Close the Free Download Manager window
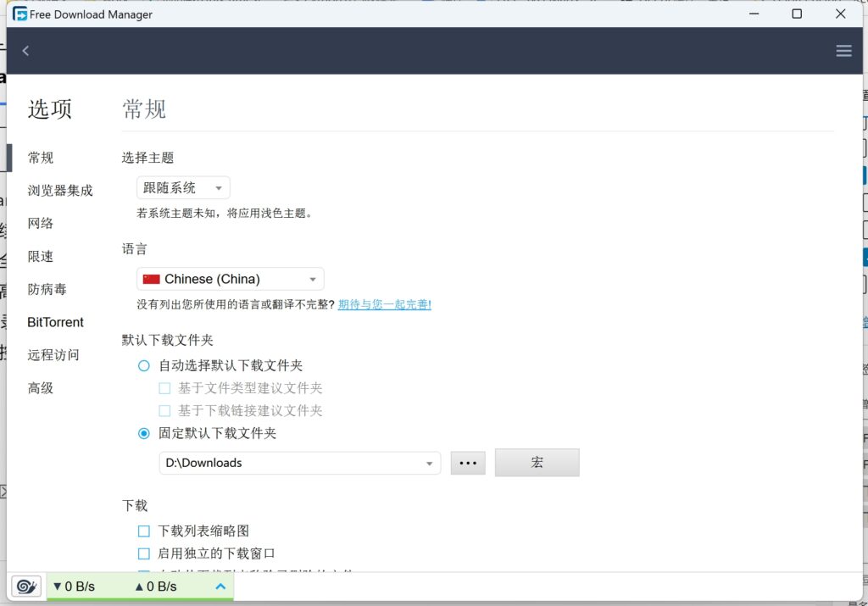This screenshot has height=606, width=868. [840, 14]
